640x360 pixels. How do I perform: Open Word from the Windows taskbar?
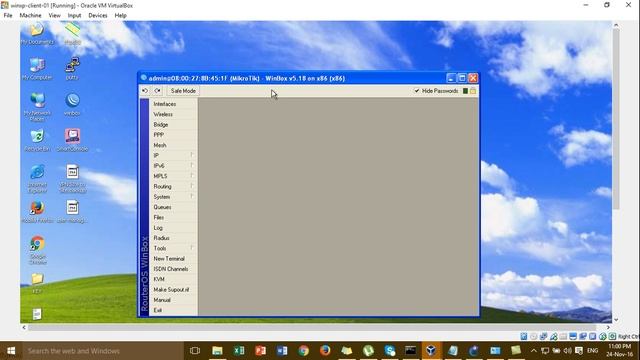coord(282,351)
